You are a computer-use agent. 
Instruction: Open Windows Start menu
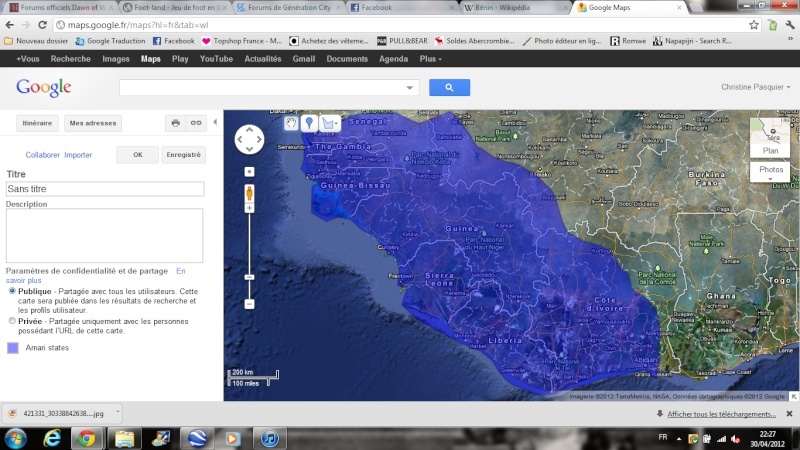[x=15, y=438]
